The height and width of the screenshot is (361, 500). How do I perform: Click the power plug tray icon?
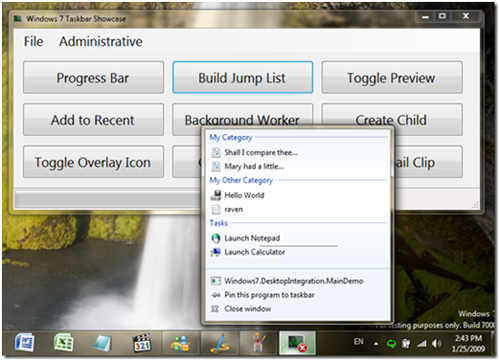406,343
